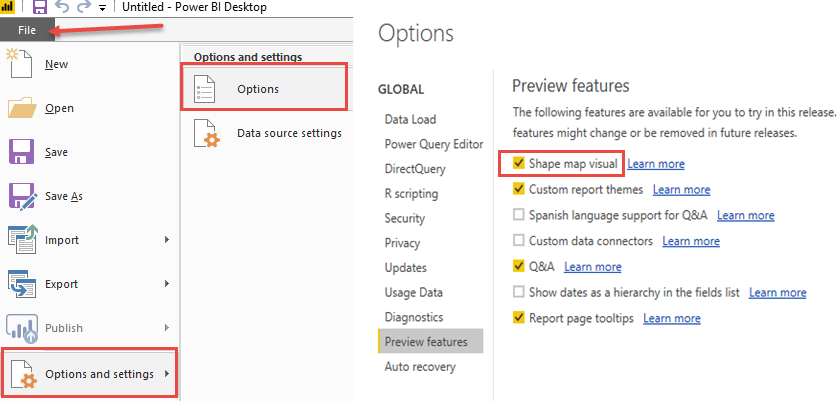The height and width of the screenshot is (401, 838).
Task: Select the Preview features category
Action: point(425,342)
